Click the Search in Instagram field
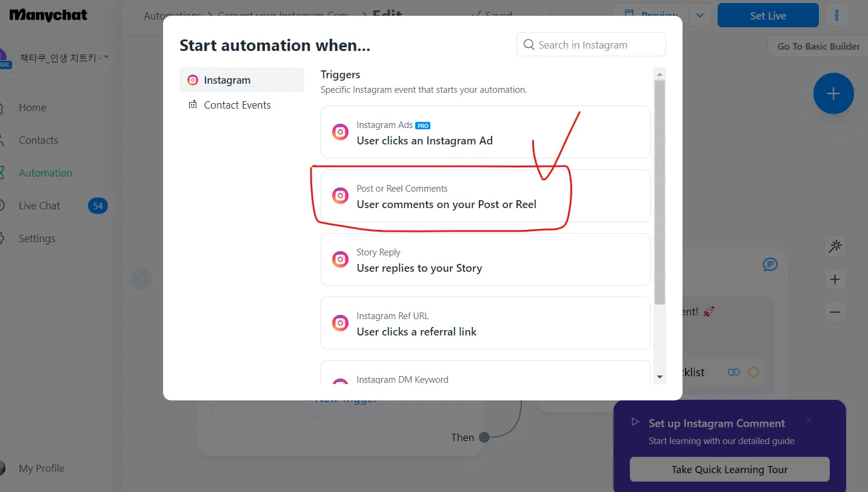The width and height of the screenshot is (868, 492). pos(591,45)
